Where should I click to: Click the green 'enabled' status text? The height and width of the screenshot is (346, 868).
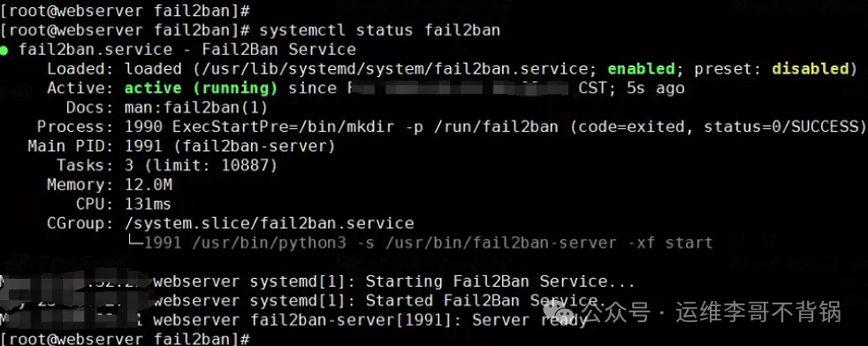pos(641,69)
